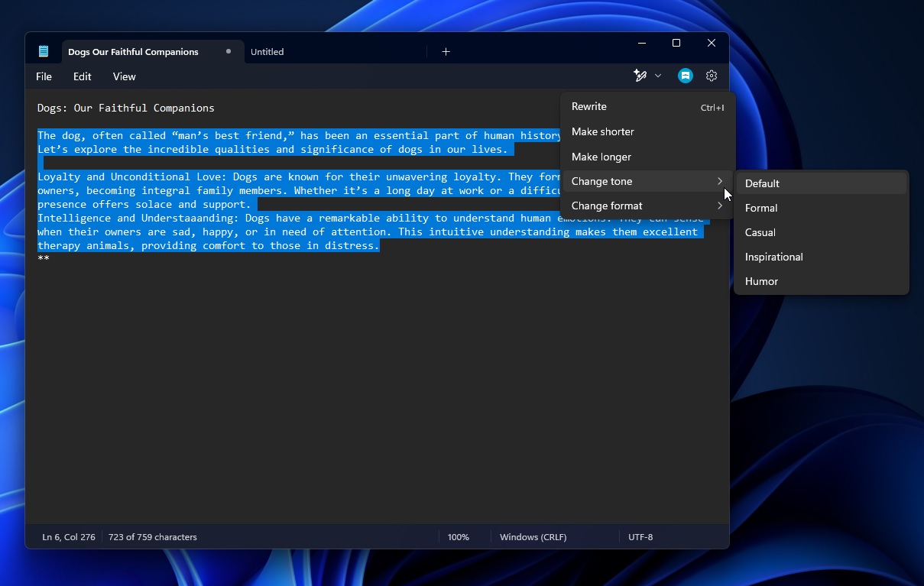
Task: Open the File menu
Action: (44, 76)
